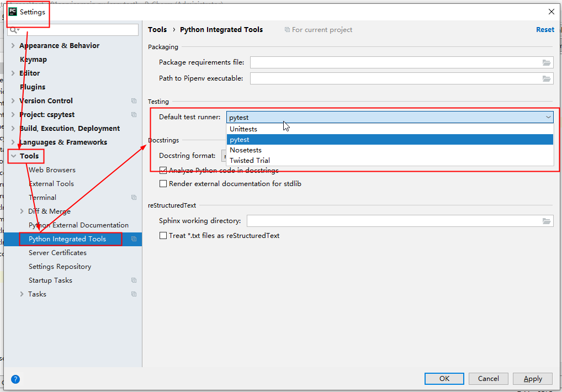Viewport: 562px width, 392px height.
Task: Click the copy icon beside For current project
Action: 287,30
